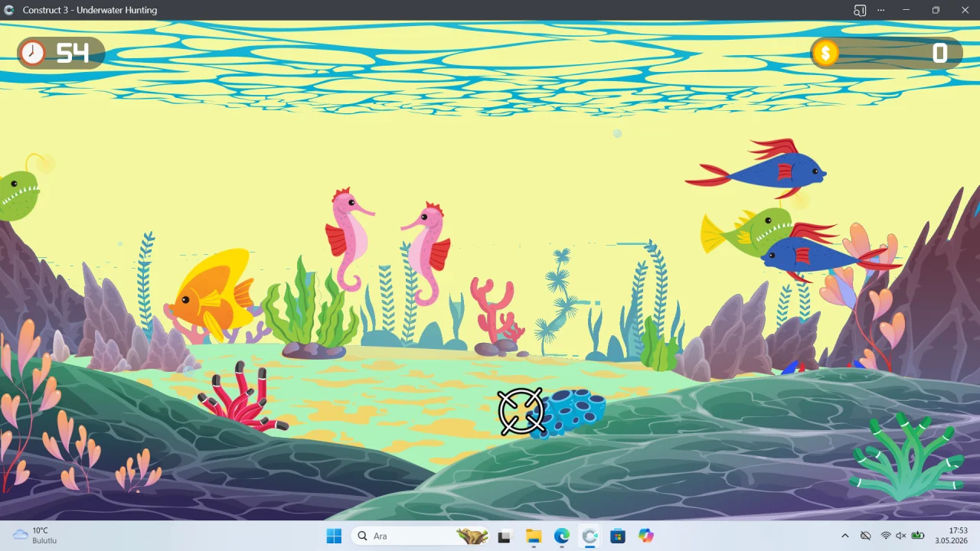980x551 pixels.
Task: Click the muted volume tray icon
Action: pyautogui.click(x=901, y=536)
